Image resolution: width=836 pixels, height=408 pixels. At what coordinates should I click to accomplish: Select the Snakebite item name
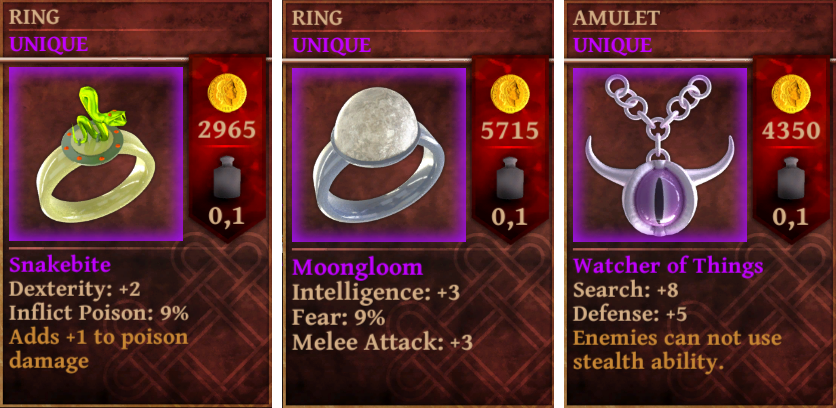click(60, 265)
